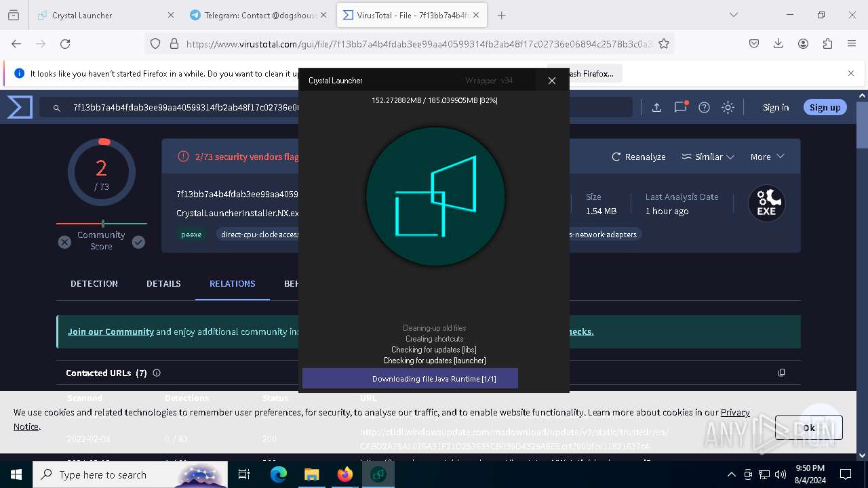Copy the Contacted URLs list via icon
This screenshot has height=488, width=868.
781,373
